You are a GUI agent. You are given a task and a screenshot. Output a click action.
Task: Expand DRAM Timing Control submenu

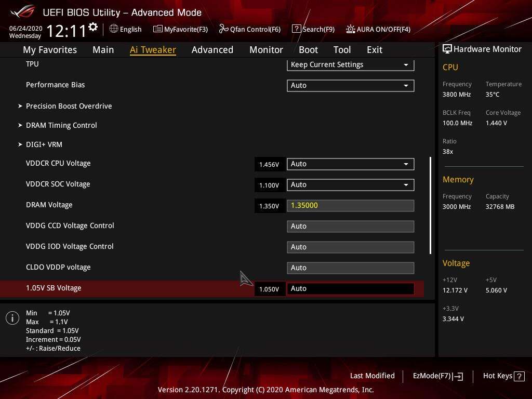(61, 125)
